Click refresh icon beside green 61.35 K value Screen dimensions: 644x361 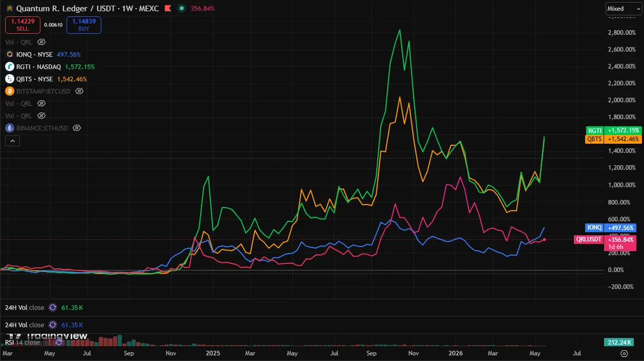coord(53,308)
